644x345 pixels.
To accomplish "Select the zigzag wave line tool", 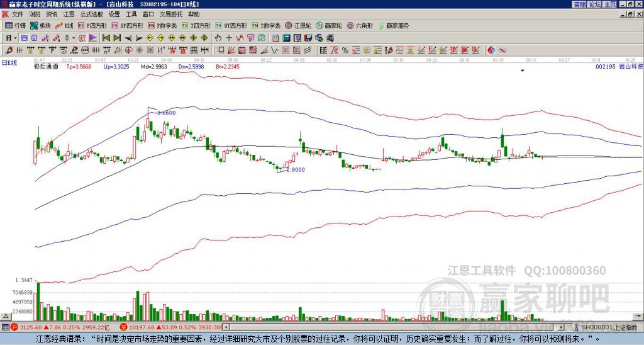I will tap(274, 50).
